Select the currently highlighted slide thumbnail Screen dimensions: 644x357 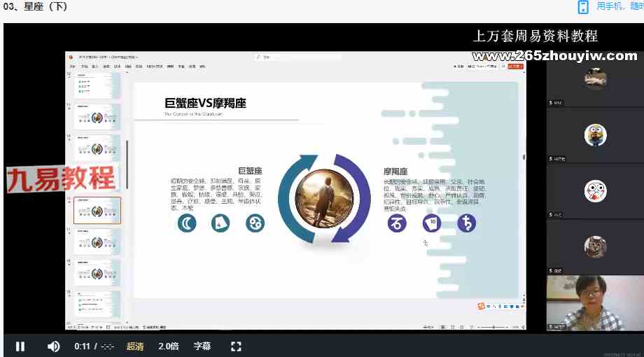[x=97, y=210]
